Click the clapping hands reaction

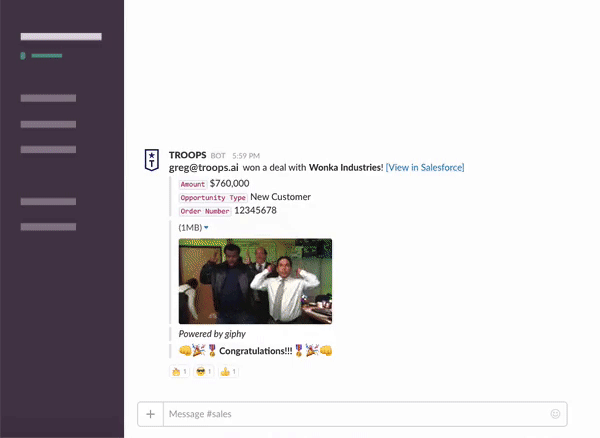click(x=179, y=371)
